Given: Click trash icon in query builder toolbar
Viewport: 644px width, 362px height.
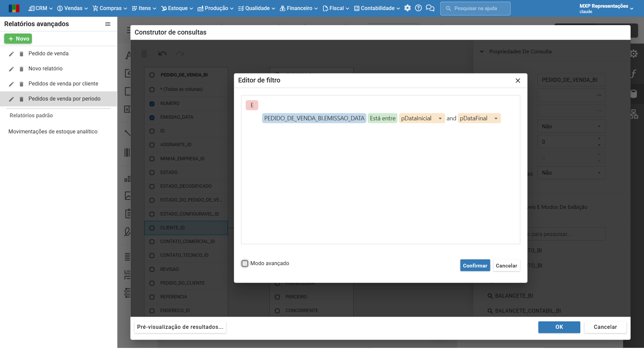Looking at the screenshot, I should click(x=144, y=54).
